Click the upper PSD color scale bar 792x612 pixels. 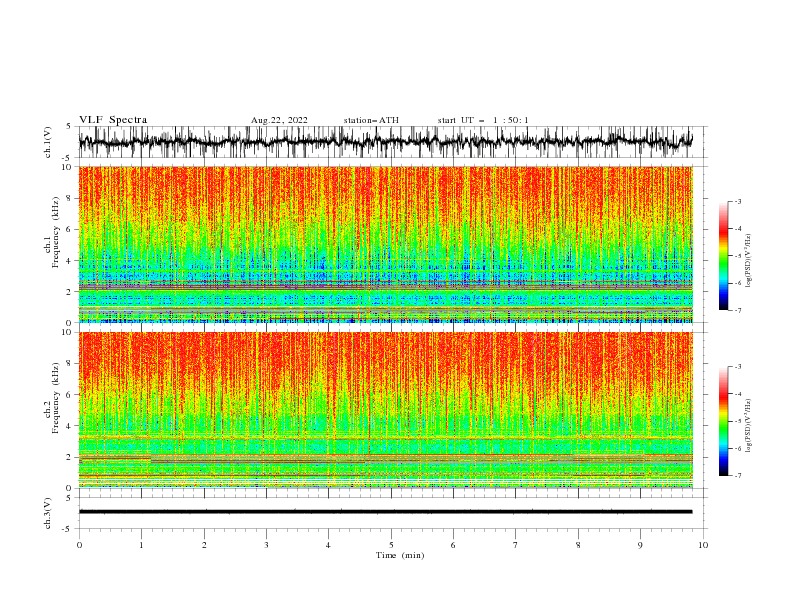pyautogui.click(x=723, y=256)
